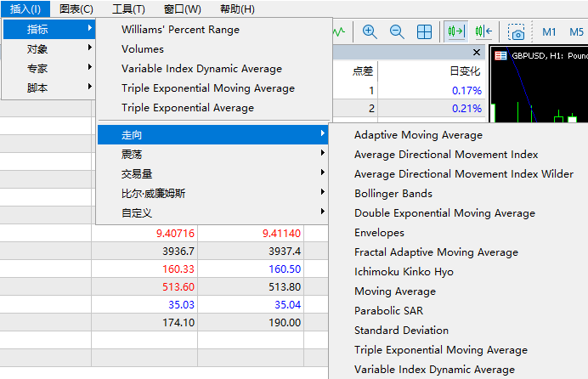588x379 pixels.
Task: Click the 190.00 price cell
Action: click(285, 322)
